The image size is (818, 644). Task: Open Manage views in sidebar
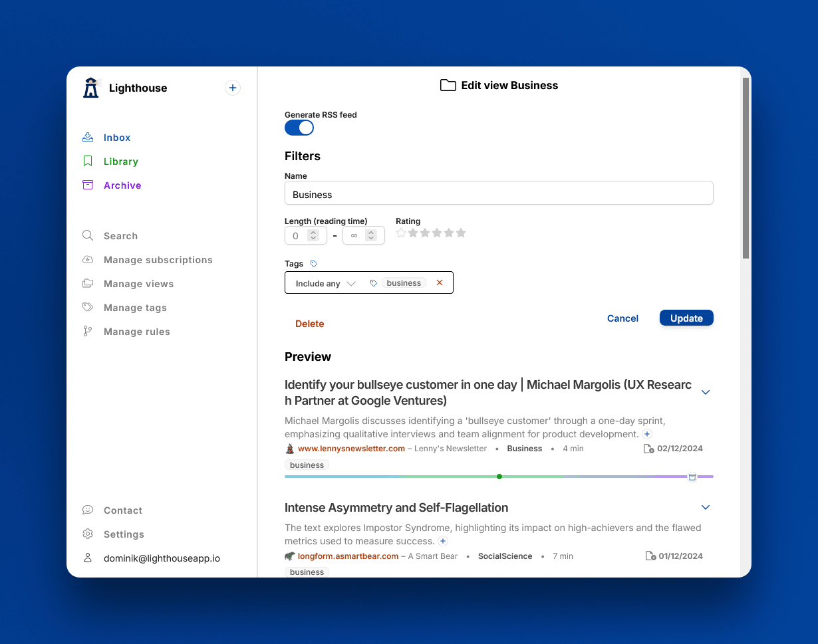138,284
